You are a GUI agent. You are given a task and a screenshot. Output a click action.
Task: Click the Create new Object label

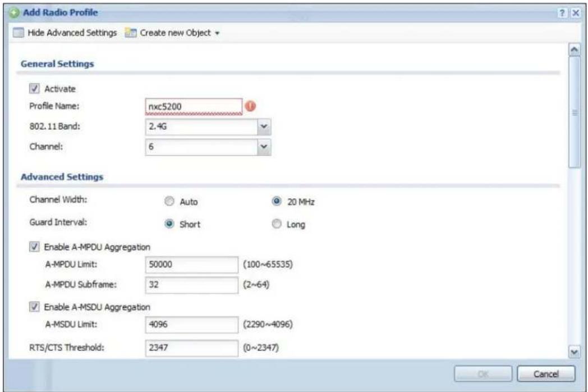[x=175, y=33]
